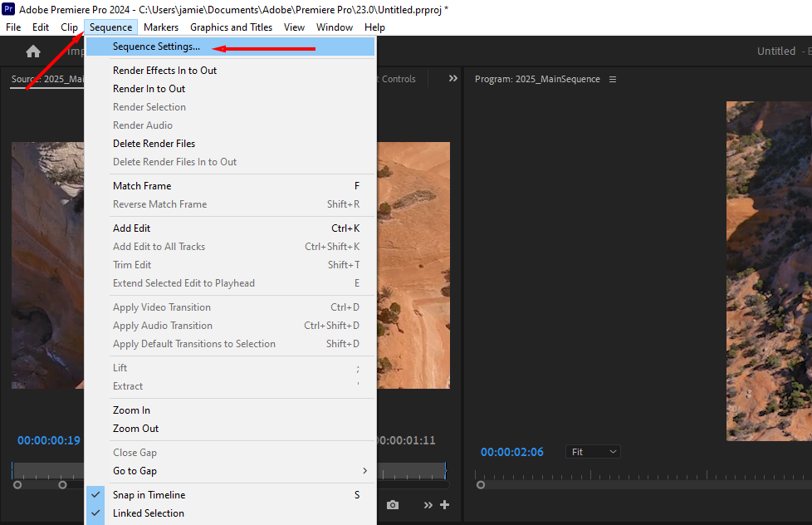Open the Fit zoom level dropdown
The width and height of the screenshot is (812, 525).
click(x=593, y=452)
